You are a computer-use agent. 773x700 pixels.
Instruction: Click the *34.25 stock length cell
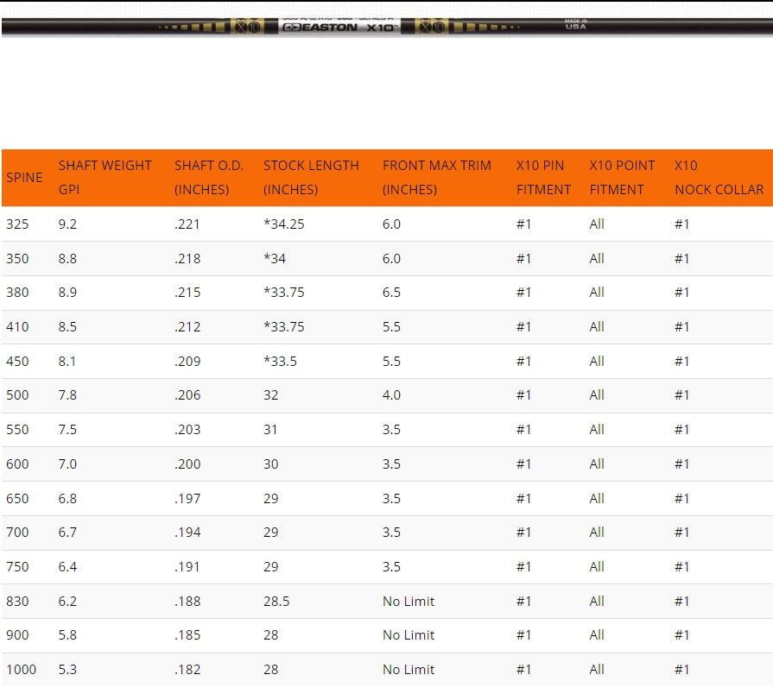pyautogui.click(x=284, y=224)
